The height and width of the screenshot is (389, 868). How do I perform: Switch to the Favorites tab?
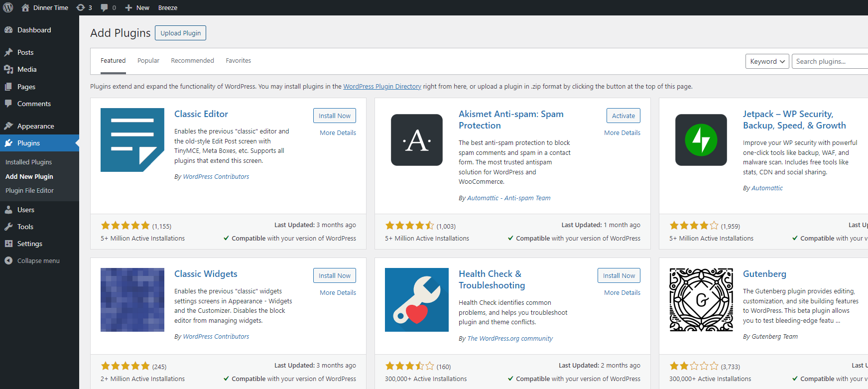(239, 61)
